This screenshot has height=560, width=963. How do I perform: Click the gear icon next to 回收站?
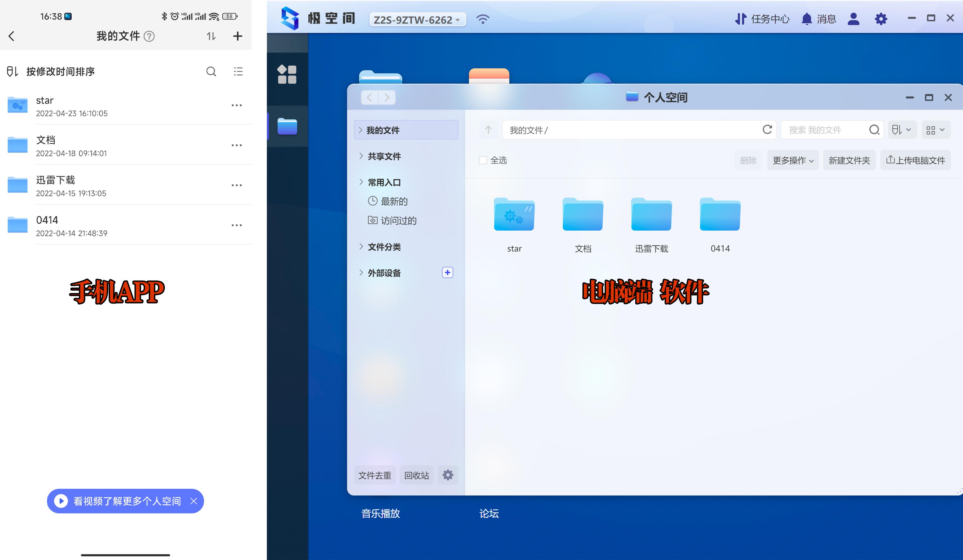tap(447, 475)
